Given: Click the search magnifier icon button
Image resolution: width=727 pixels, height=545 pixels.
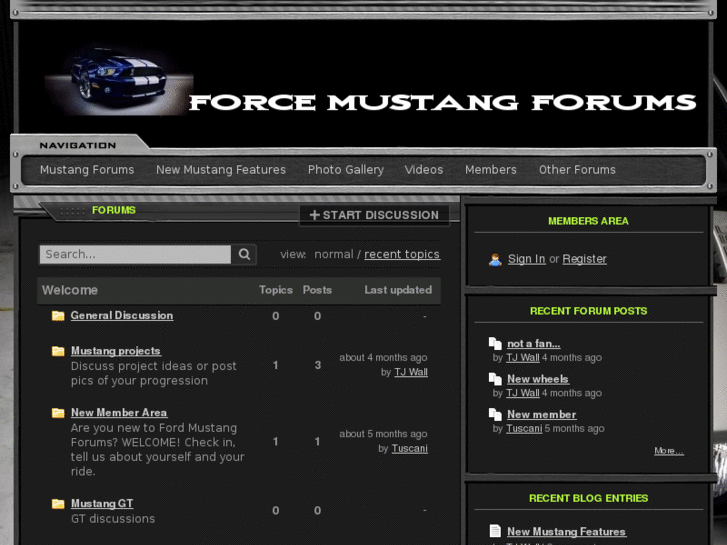Looking at the screenshot, I should point(244,254).
